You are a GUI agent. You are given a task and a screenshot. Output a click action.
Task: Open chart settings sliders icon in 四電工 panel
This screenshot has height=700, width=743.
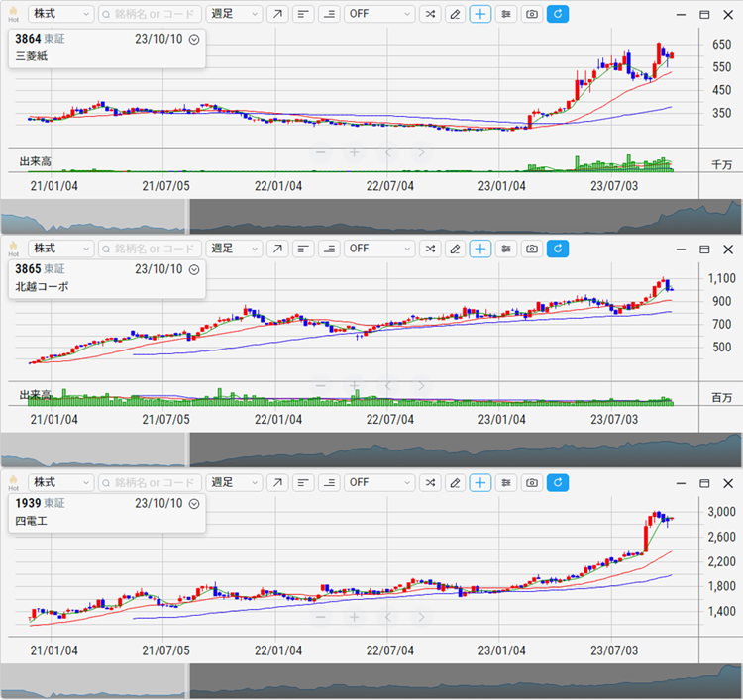pyautogui.click(x=506, y=482)
